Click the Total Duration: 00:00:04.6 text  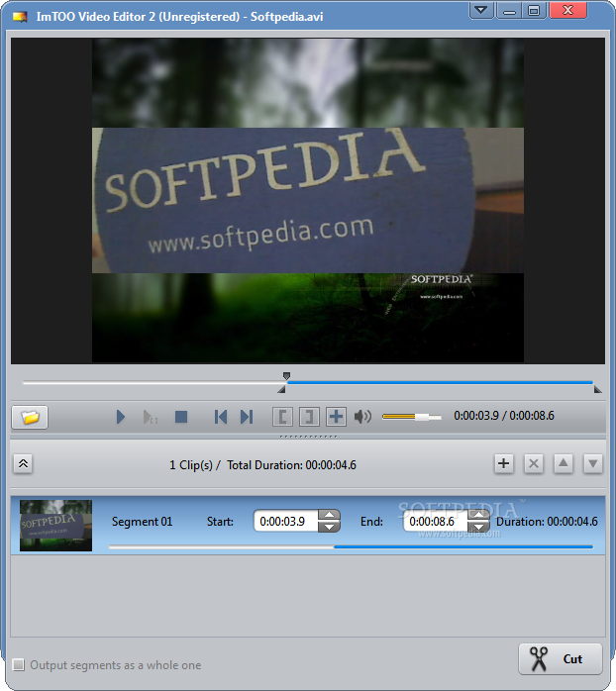point(291,465)
